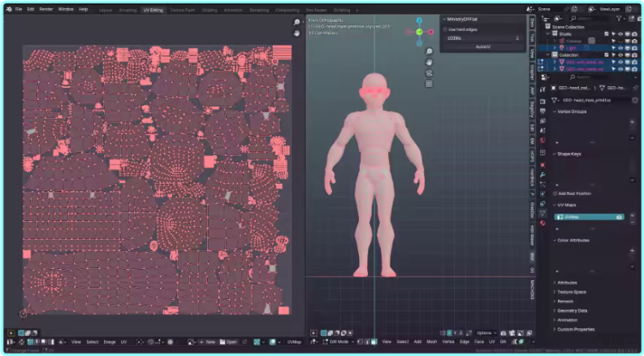Open the Edit Mode dropdown
Viewport: 644px width, 356px height.
click(x=339, y=341)
